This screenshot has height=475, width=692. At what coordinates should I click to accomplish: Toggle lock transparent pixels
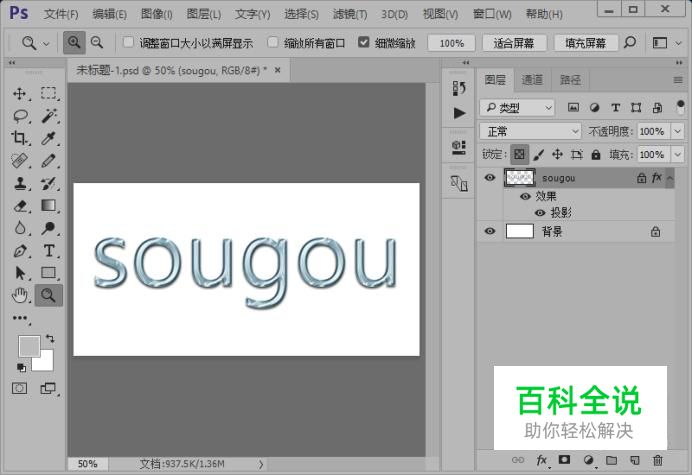click(519, 155)
